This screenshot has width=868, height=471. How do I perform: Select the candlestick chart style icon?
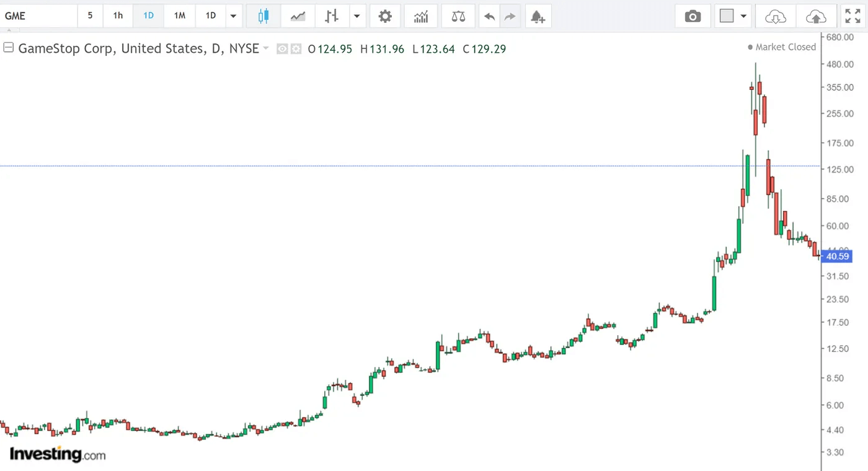tap(263, 16)
